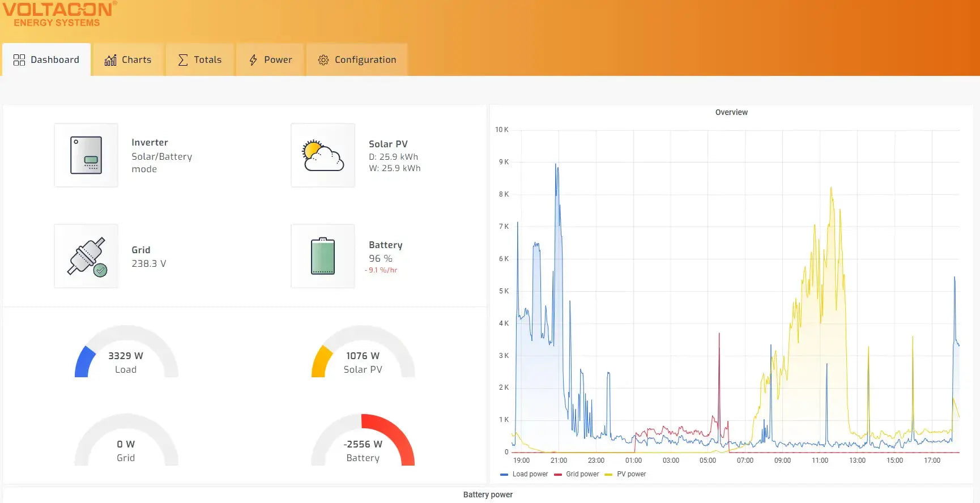Click the sigma icon on Totals tab
This screenshot has height=503, width=980.
[x=183, y=60]
